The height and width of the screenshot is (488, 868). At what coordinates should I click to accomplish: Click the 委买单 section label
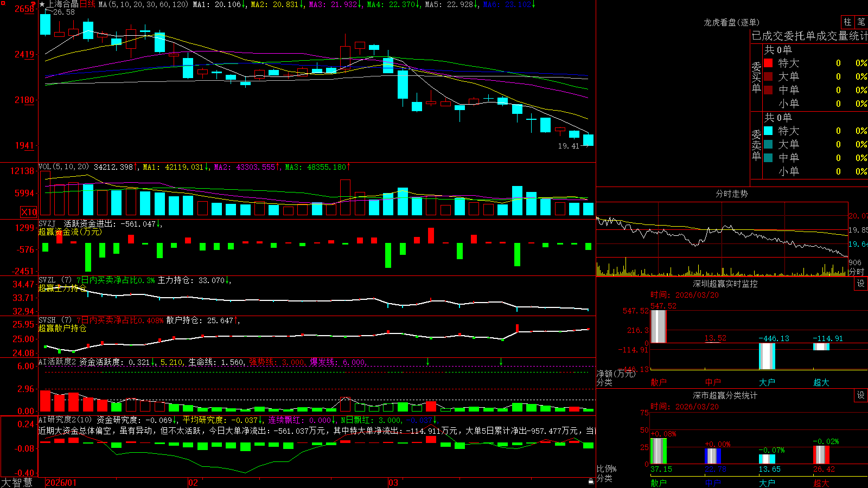(756, 78)
